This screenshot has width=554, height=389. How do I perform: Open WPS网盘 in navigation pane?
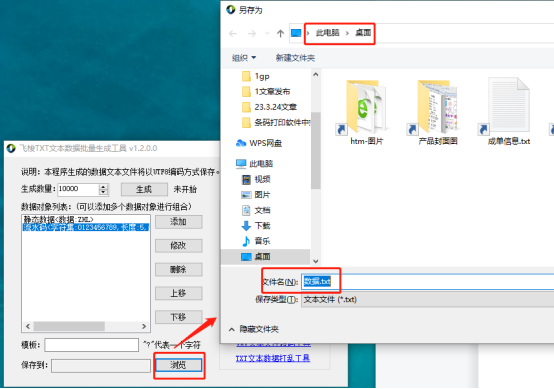click(x=259, y=143)
